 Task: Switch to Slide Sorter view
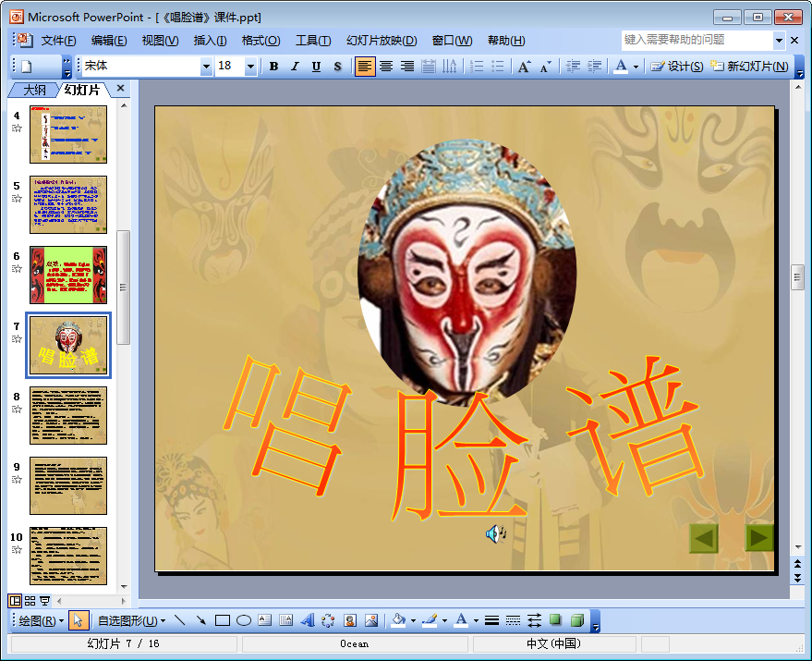point(30,601)
